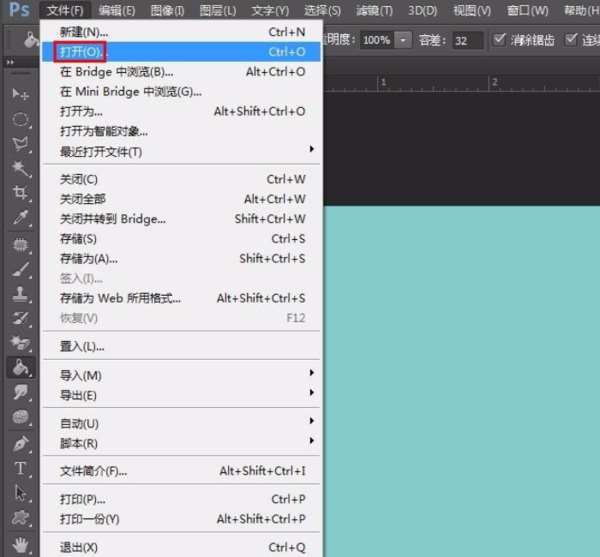Open the 编辑(E) menu
This screenshot has height=557, width=600.
[x=117, y=10]
